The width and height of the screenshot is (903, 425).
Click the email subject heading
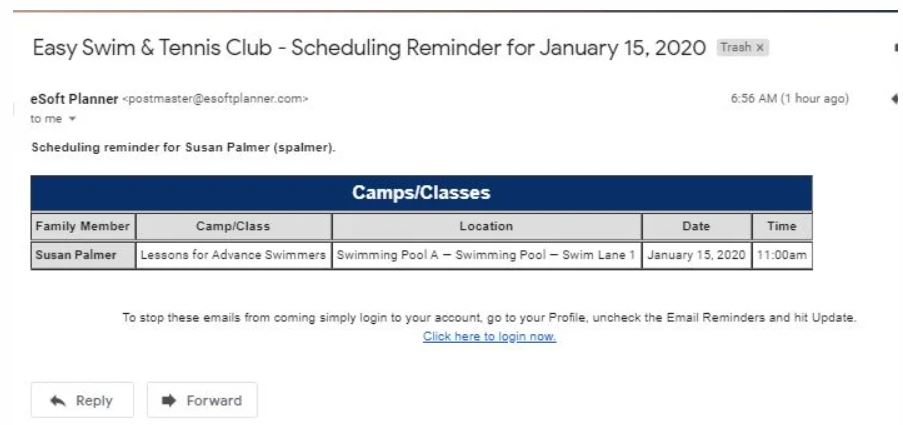click(370, 48)
